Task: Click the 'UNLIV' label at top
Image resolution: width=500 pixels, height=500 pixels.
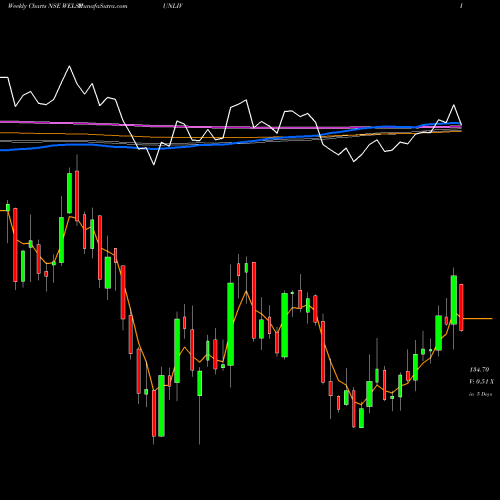Action: [173, 6]
